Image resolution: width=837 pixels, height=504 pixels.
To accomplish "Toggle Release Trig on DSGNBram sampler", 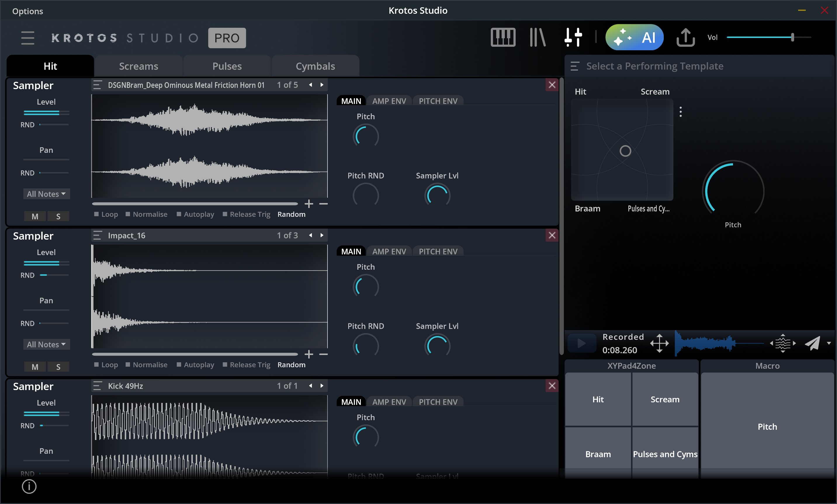I will tap(246, 214).
